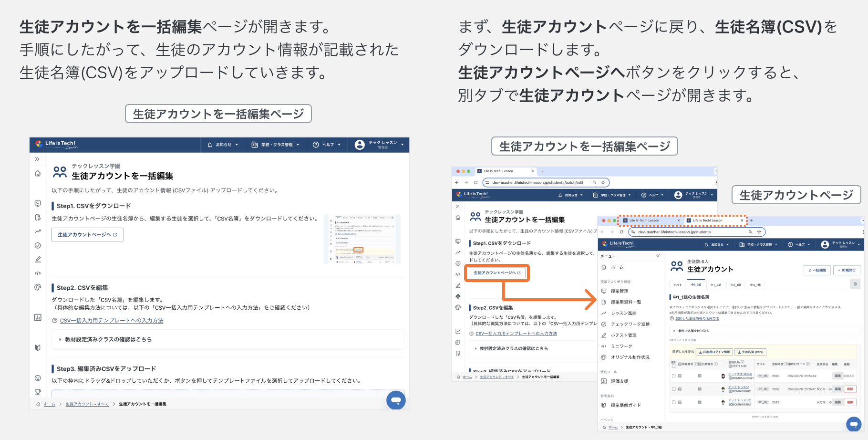Click the chat bubble icon in left screenshot

[x=396, y=400]
